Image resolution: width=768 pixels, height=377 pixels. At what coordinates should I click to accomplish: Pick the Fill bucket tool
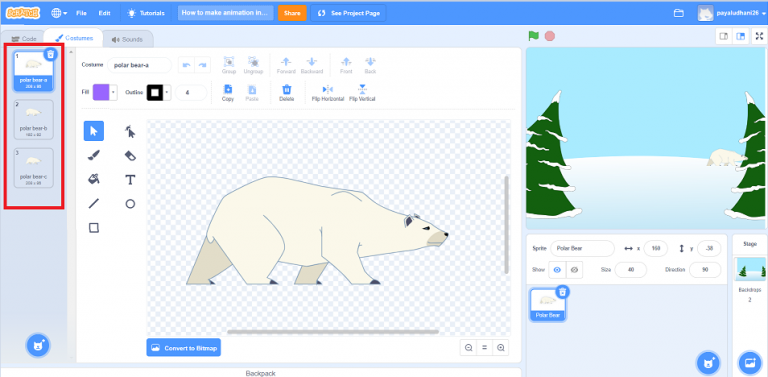click(x=94, y=179)
